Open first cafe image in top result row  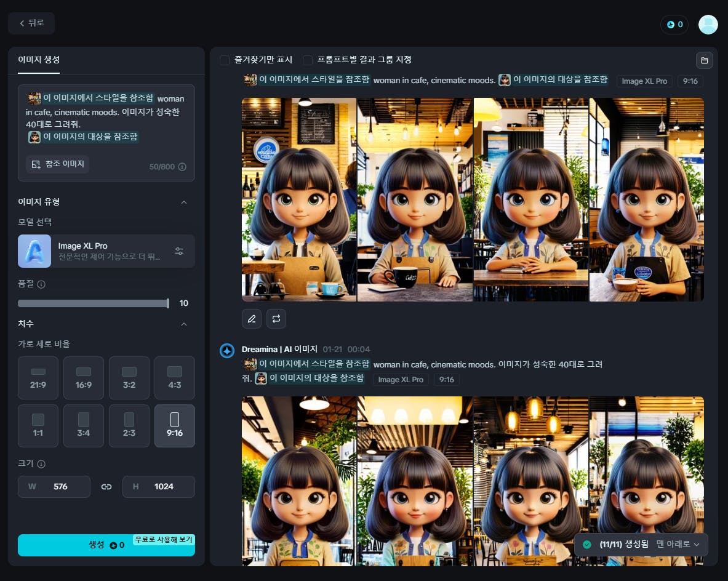point(299,199)
